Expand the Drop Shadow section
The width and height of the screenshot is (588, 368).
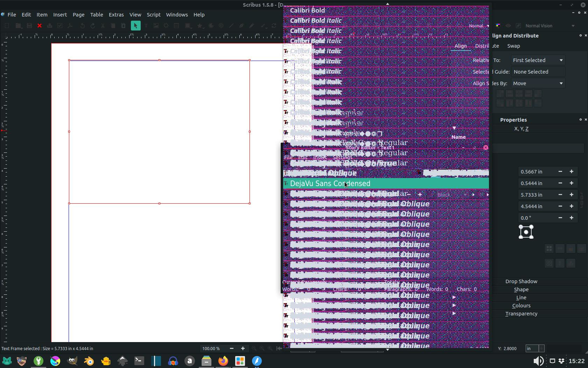click(521, 281)
